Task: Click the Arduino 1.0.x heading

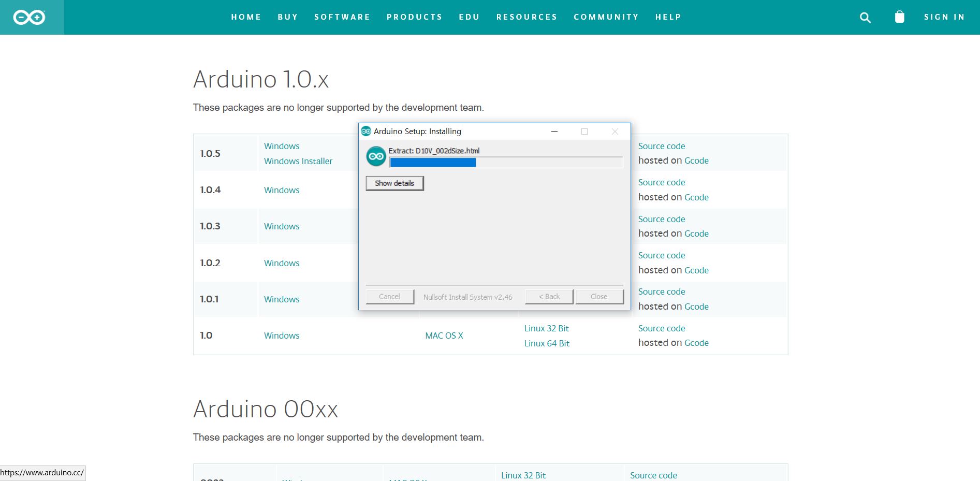Action: coord(261,79)
